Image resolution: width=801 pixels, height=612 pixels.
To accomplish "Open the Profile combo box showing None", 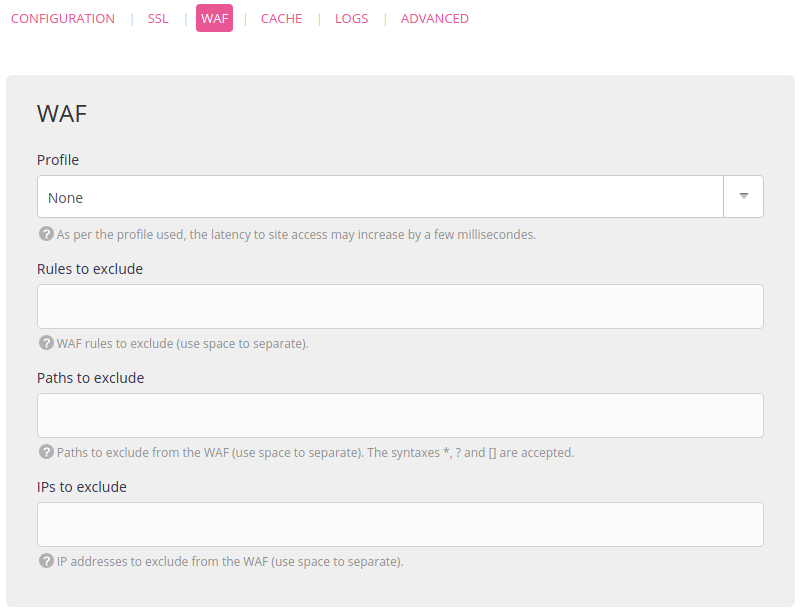I will click(x=380, y=197).
